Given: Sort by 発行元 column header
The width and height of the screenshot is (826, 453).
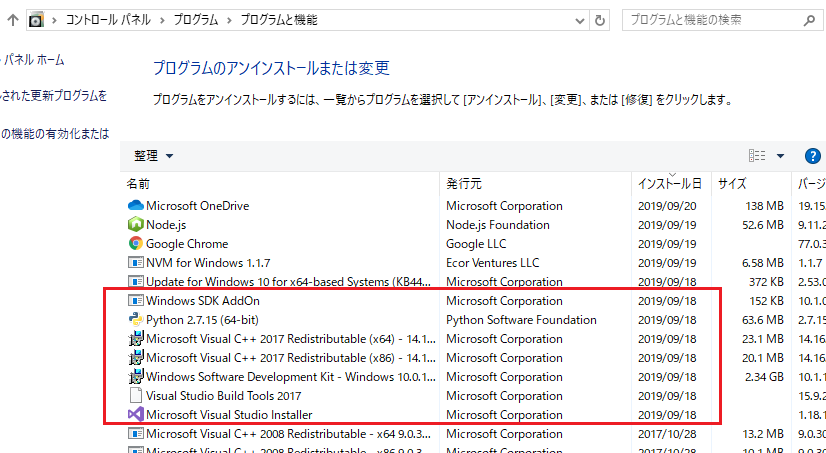Looking at the screenshot, I should coord(464,184).
